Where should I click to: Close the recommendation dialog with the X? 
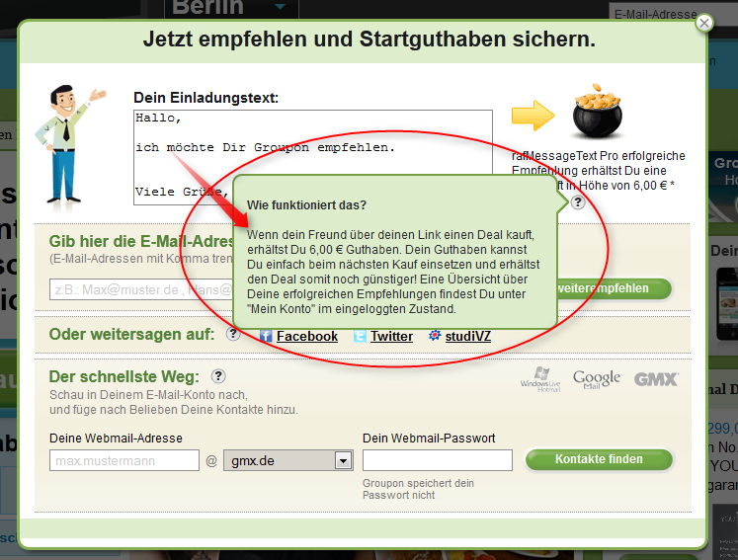click(x=704, y=23)
